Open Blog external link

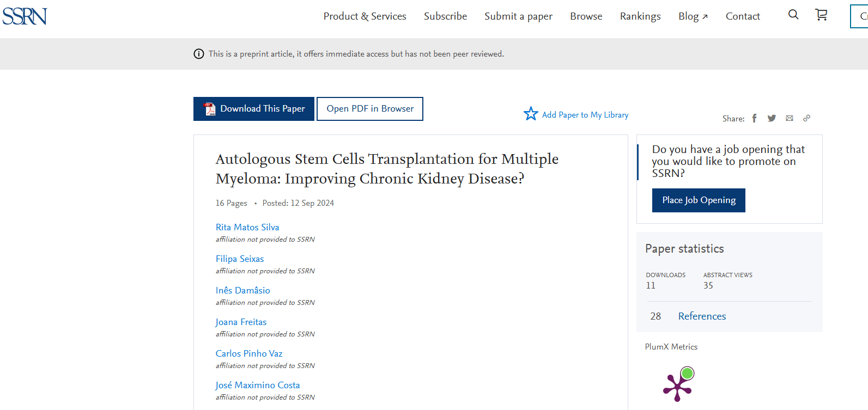tap(693, 16)
